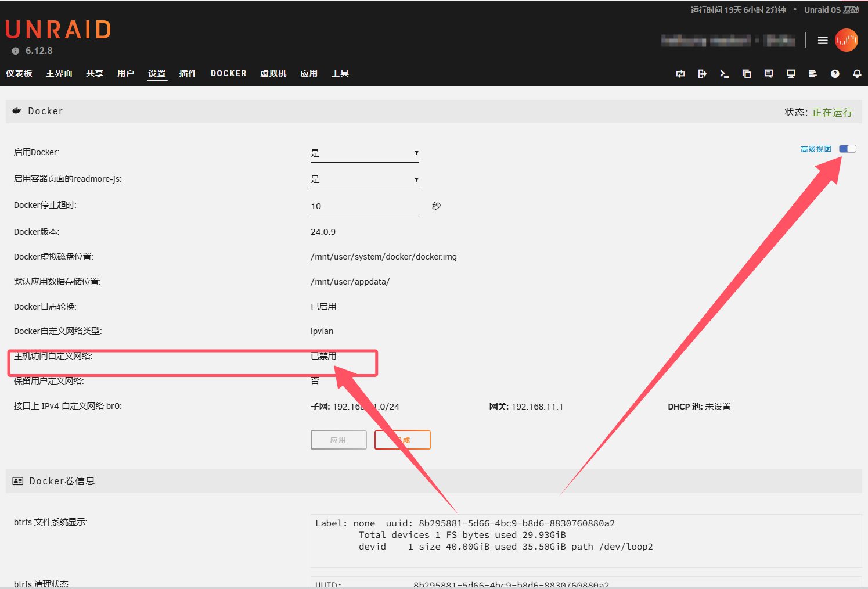Click the 应用 apply button
Screen dimensions: 868x589
tap(338, 440)
